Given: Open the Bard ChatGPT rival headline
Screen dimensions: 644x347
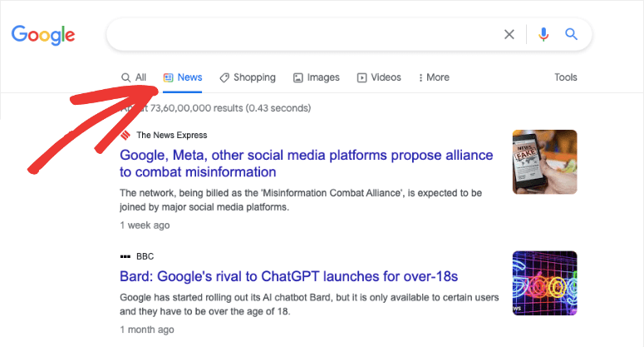Looking at the screenshot, I should [288, 276].
